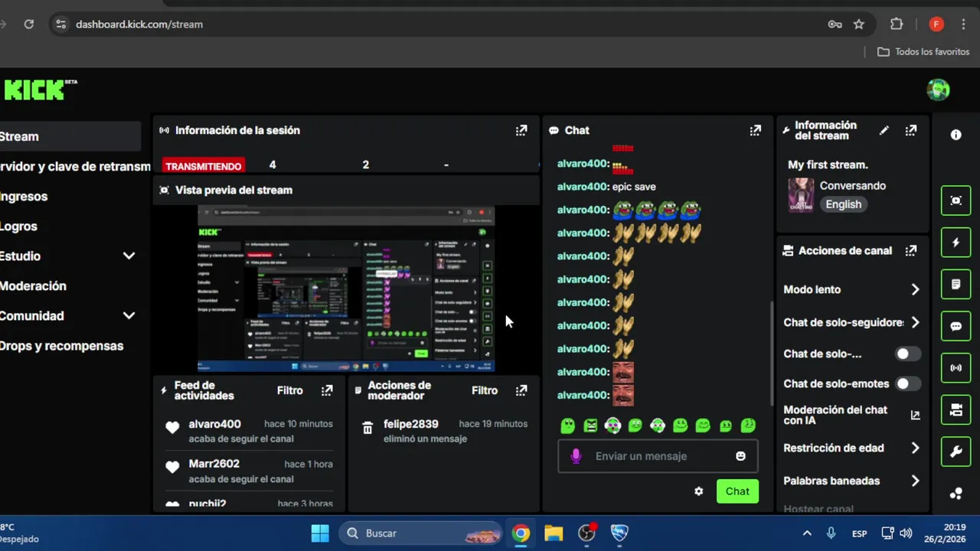Toggle the Chat de solo-emotes switch

(x=908, y=383)
